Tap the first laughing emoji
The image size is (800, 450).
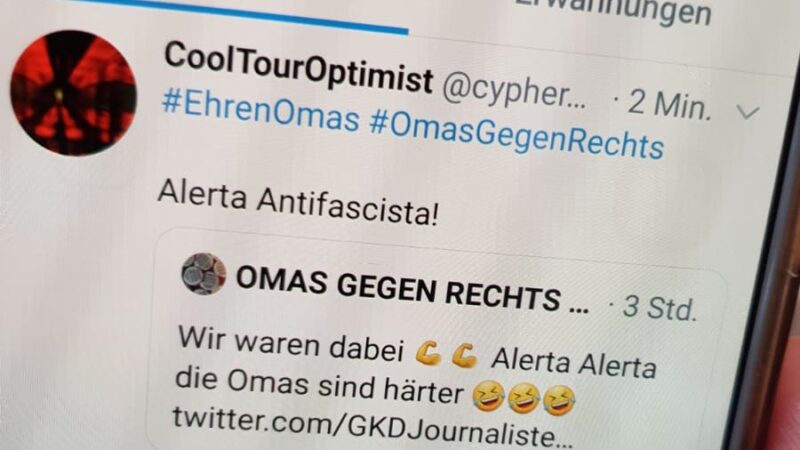point(488,395)
